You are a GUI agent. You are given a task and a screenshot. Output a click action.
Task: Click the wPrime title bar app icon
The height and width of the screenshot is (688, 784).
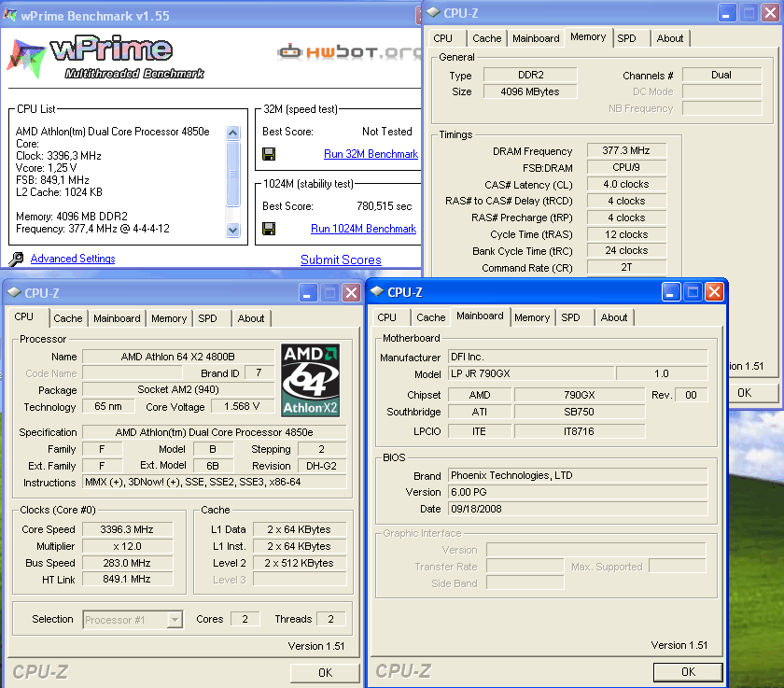(9, 15)
